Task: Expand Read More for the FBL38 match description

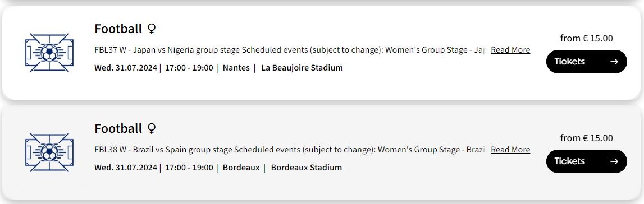Action: point(510,150)
